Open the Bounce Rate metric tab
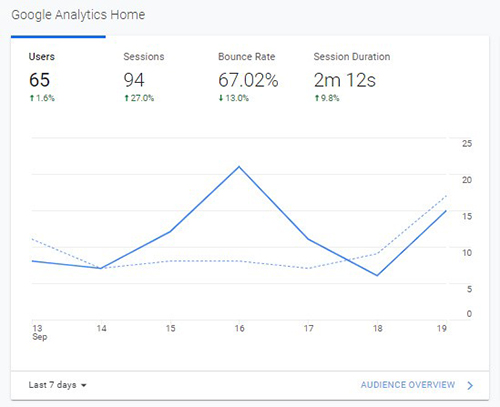This screenshot has width=500, height=407. click(248, 77)
